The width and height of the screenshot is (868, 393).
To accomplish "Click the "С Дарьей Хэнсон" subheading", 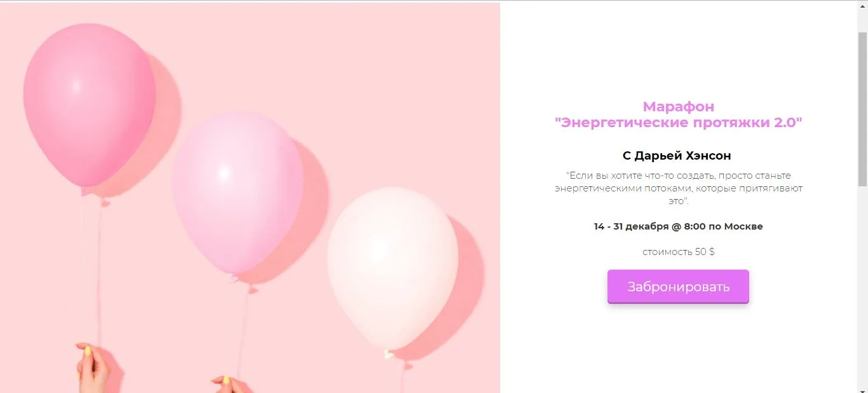I will (677, 156).
